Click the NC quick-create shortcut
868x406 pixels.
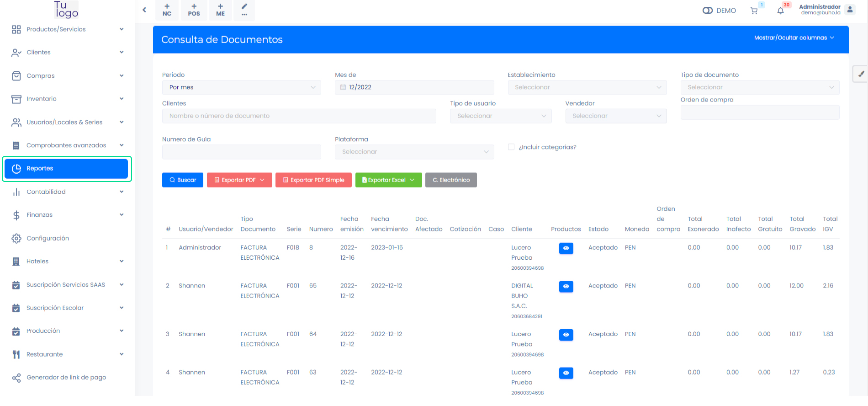(167, 10)
